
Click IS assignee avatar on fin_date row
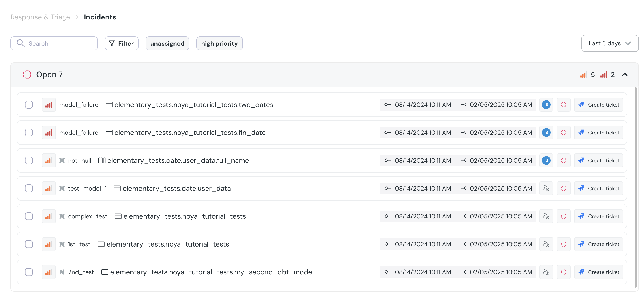[x=546, y=133]
